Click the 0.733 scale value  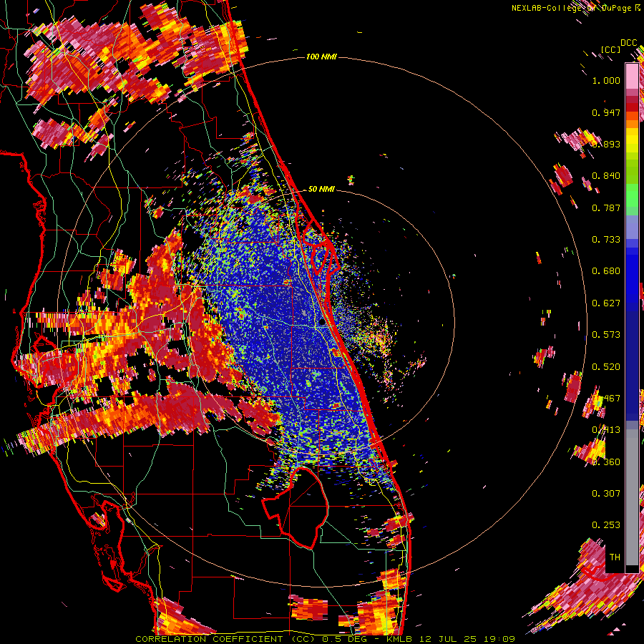pos(606,240)
